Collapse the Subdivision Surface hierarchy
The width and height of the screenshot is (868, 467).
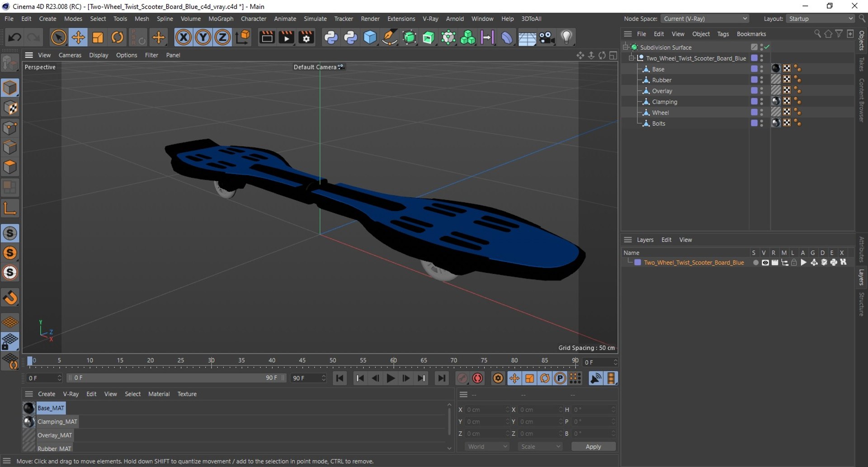click(x=625, y=47)
